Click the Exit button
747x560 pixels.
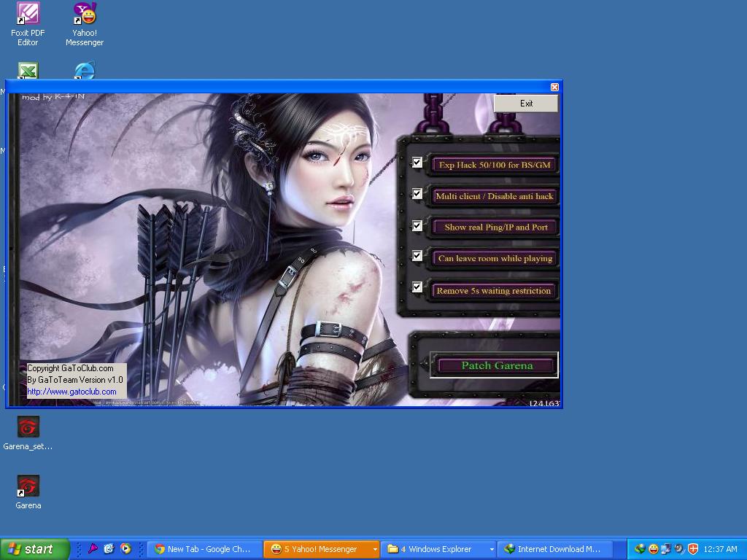526,104
